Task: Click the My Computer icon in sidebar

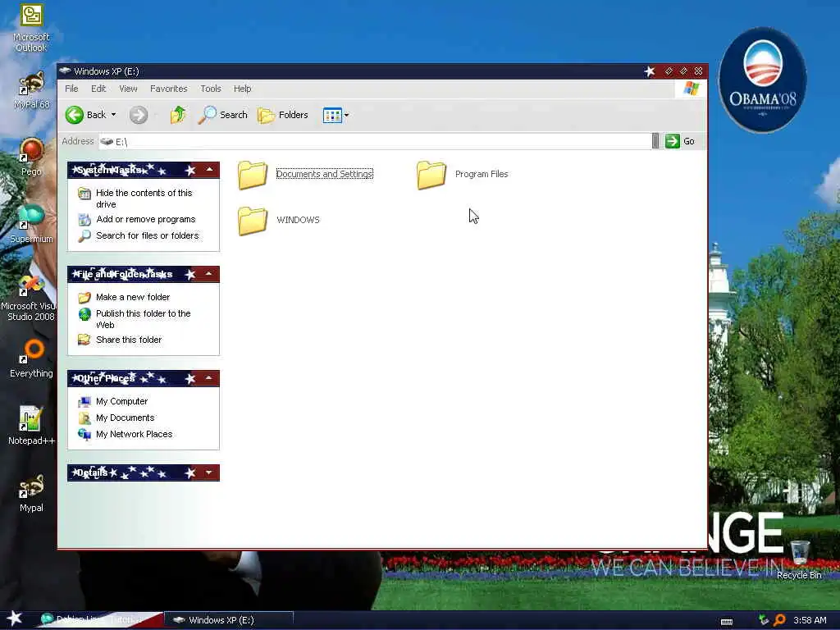Action: click(x=84, y=401)
